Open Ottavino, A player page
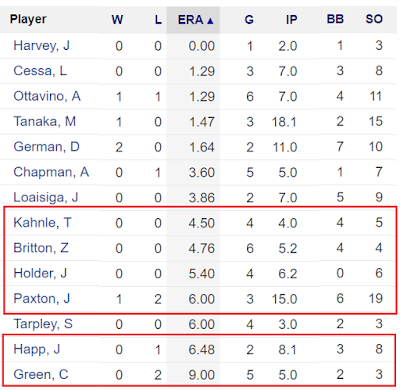This screenshot has height=390, width=400. pos(47,96)
